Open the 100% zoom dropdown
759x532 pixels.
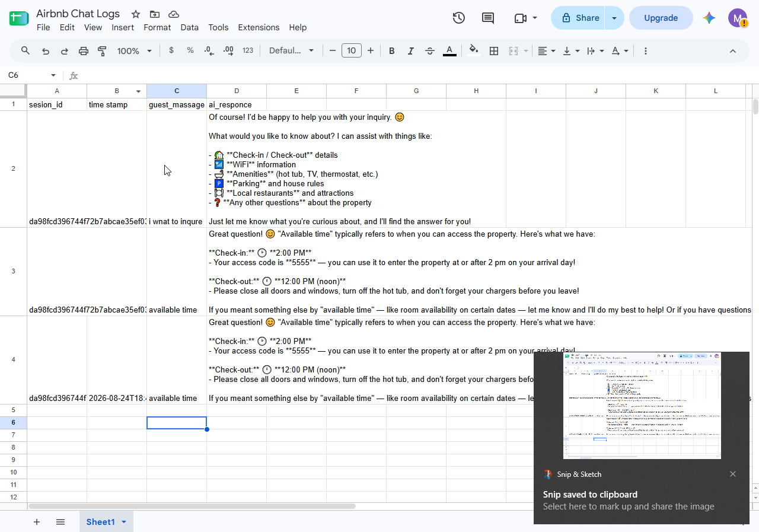135,51
